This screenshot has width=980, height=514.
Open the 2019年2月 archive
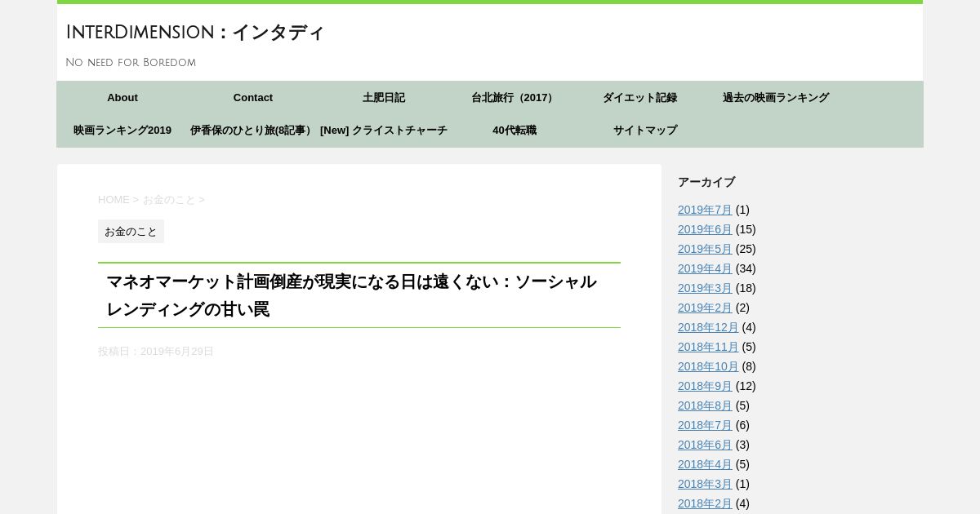[705, 308]
